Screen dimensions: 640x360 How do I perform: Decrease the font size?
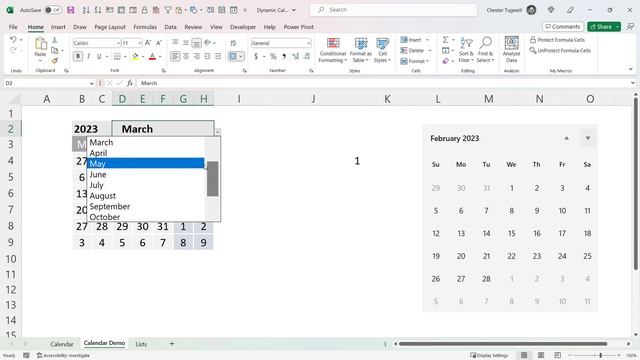pyautogui.click(x=159, y=43)
